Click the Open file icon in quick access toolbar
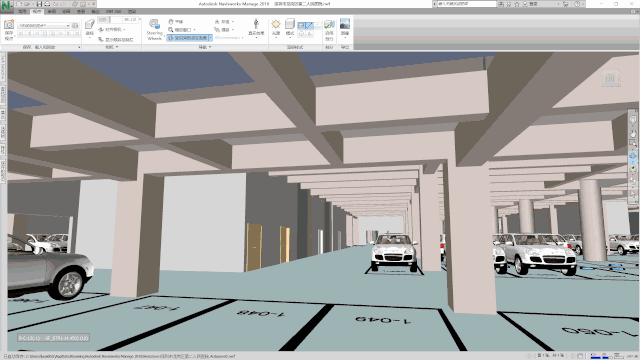The width and height of the screenshot is (640, 360). pyautogui.click(x=27, y=4)
